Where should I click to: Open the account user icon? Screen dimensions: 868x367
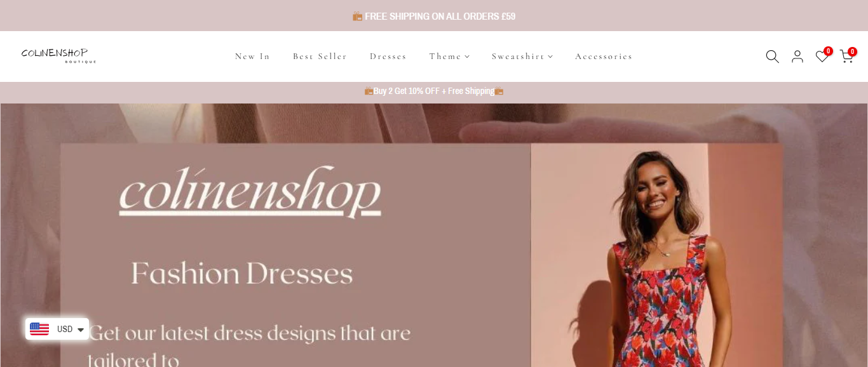click(797, 57)
